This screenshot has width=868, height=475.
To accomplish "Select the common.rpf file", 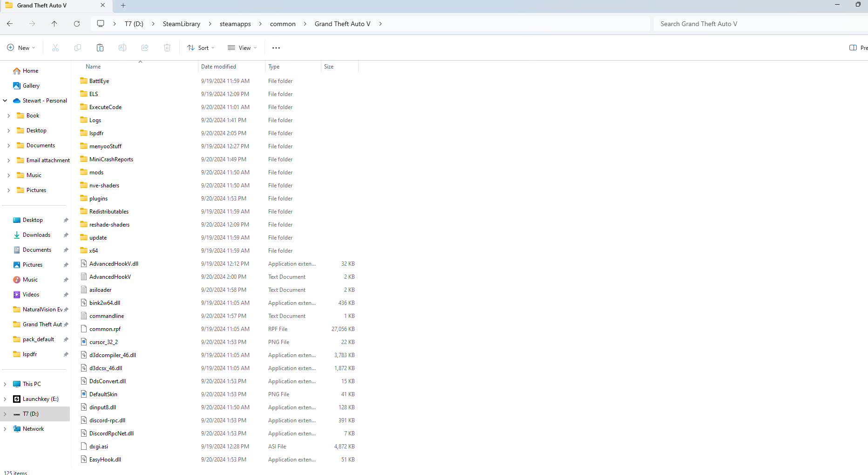I will click(105, 329).
